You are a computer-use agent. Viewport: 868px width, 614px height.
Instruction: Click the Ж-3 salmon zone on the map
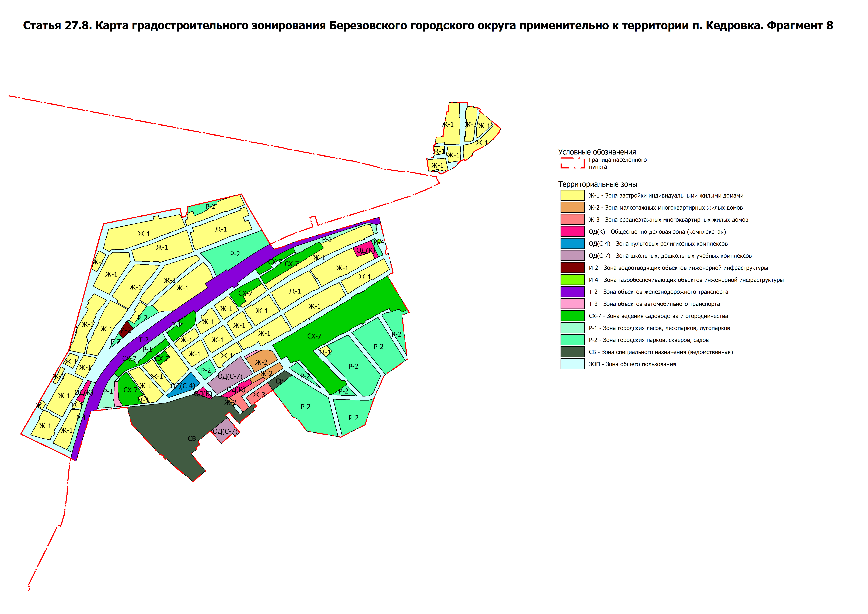coord(259,395)
